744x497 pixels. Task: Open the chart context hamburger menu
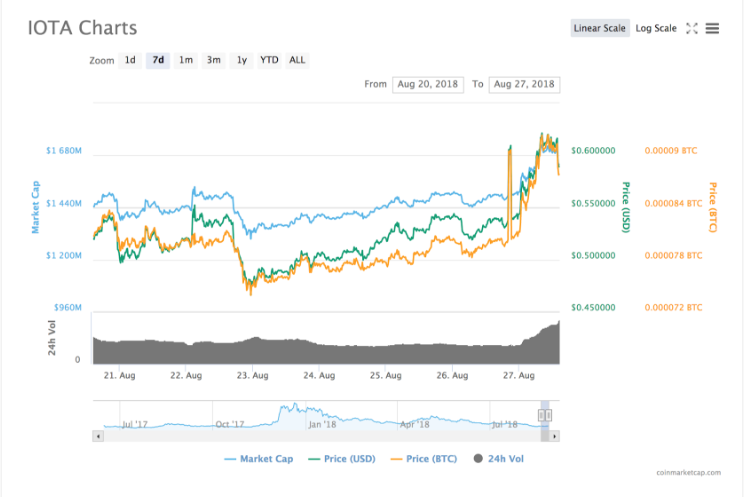(712, 28)
